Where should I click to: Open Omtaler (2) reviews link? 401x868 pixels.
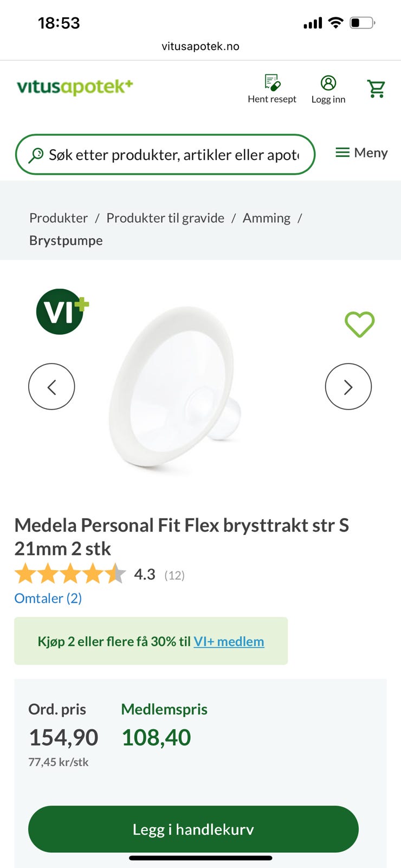point(48,598)
